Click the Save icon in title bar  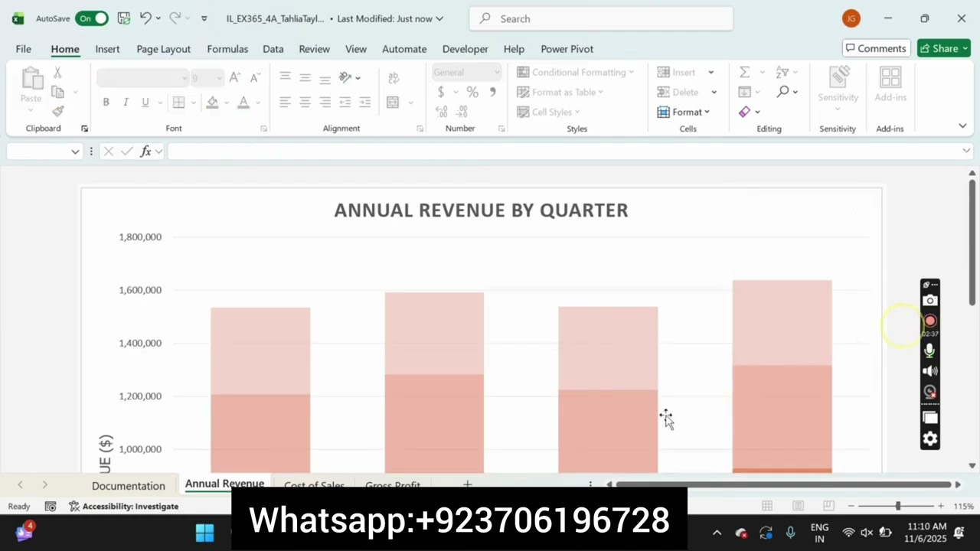(123, 18)
